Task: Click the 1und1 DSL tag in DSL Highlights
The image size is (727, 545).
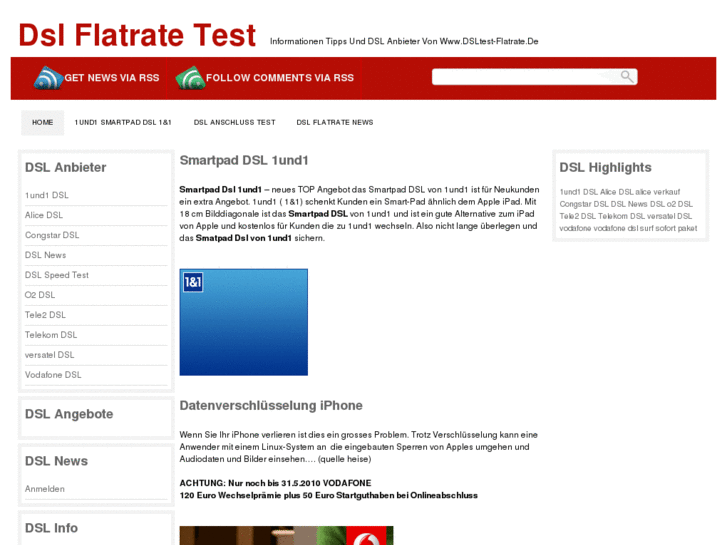Action: pos(578,192)
